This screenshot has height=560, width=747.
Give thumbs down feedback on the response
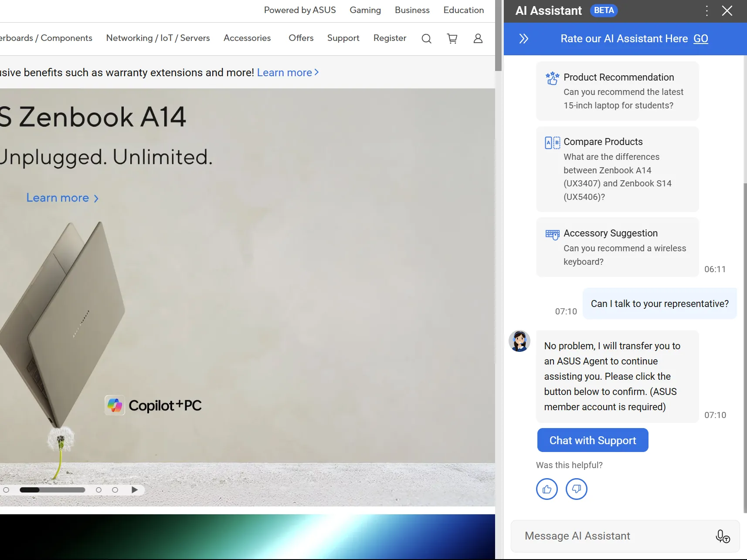click(x=576, y=489)
